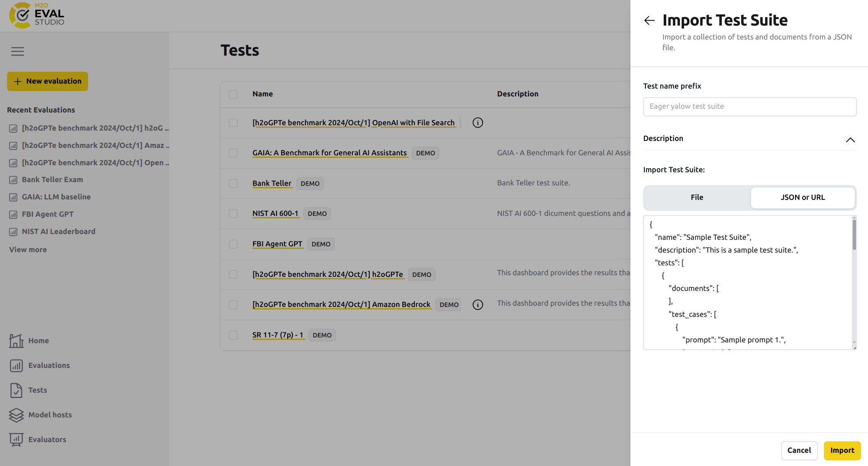The image size is (868, 466).
Task: Click the hamburger menu icon
Action: 18,51
